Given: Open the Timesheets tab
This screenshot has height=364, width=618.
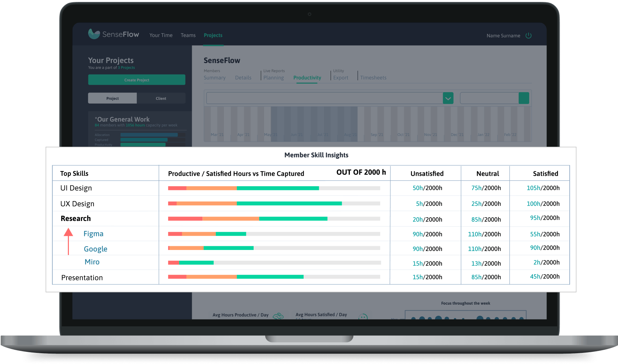Looking at the screenshot, I should coord(373,78).
